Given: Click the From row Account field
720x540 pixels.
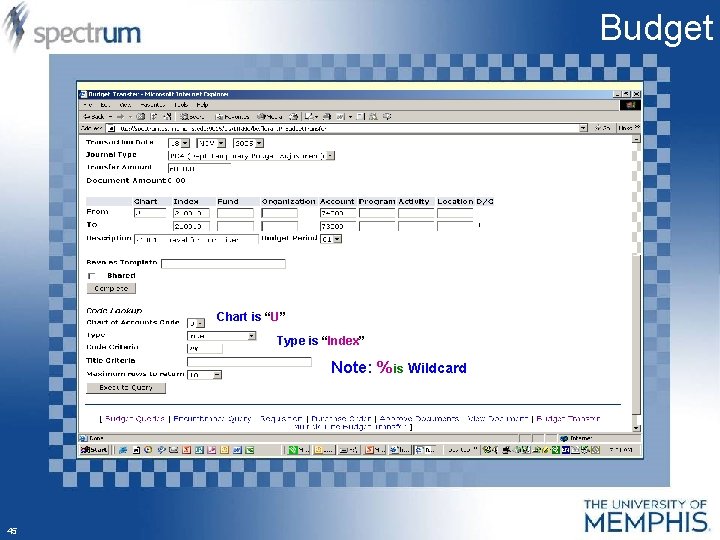Looking at the screenshot, I should 338,213.
